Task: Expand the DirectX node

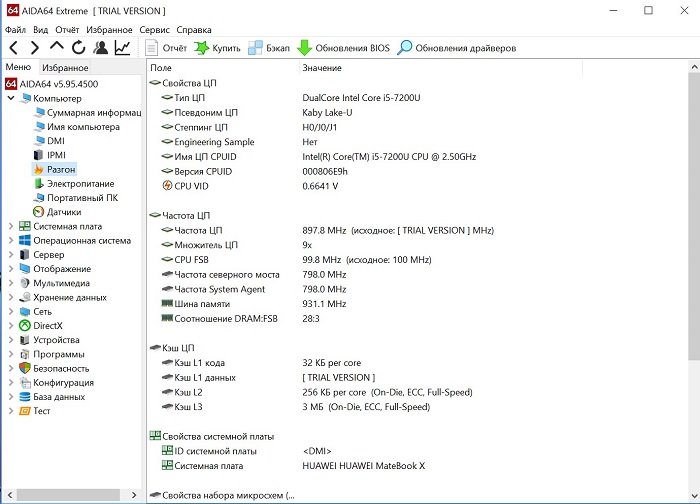Action: [11, 326]
